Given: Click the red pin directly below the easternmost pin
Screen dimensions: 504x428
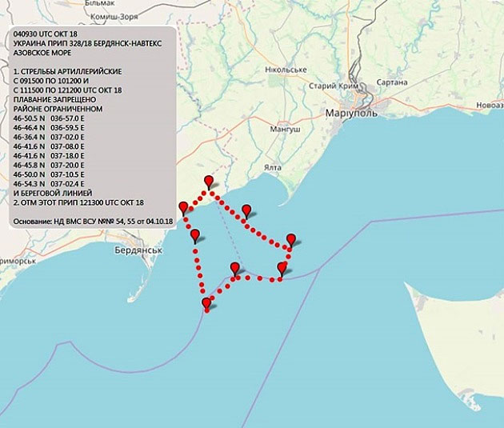Looking at the screenshot, I should tap(282, 268).
